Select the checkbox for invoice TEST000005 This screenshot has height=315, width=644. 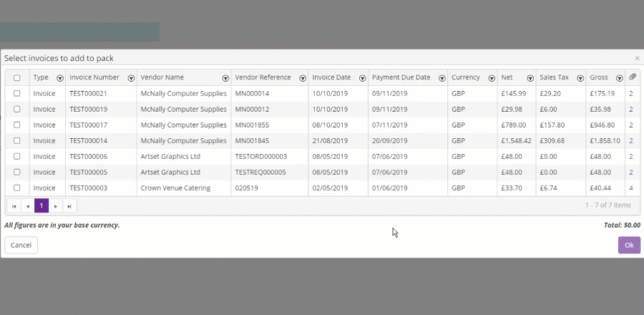17,172
